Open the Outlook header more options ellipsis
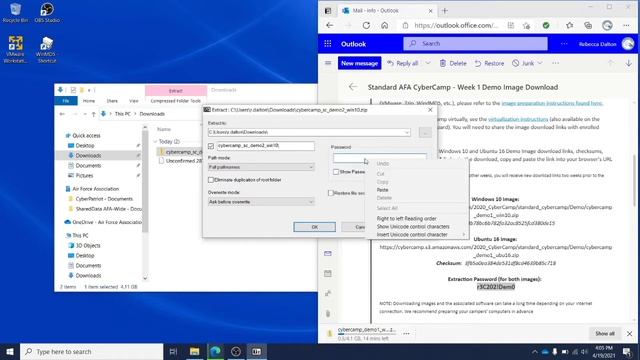 [564, 44]
